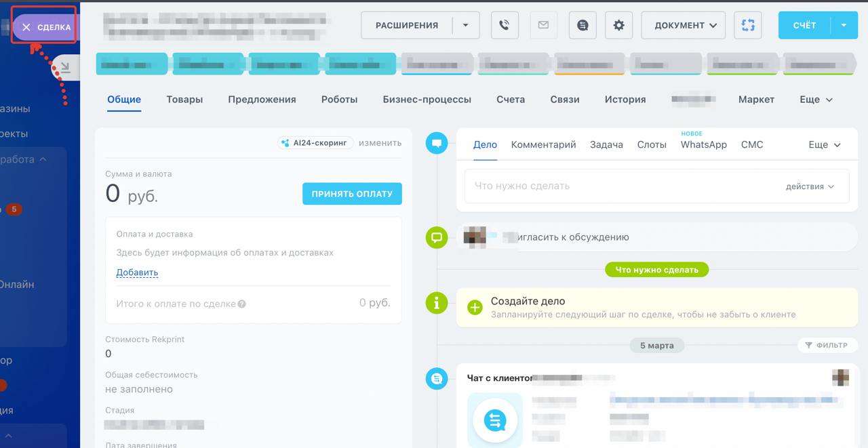Open settings gear in deal header
868x448 pixels.
point(618,25)
